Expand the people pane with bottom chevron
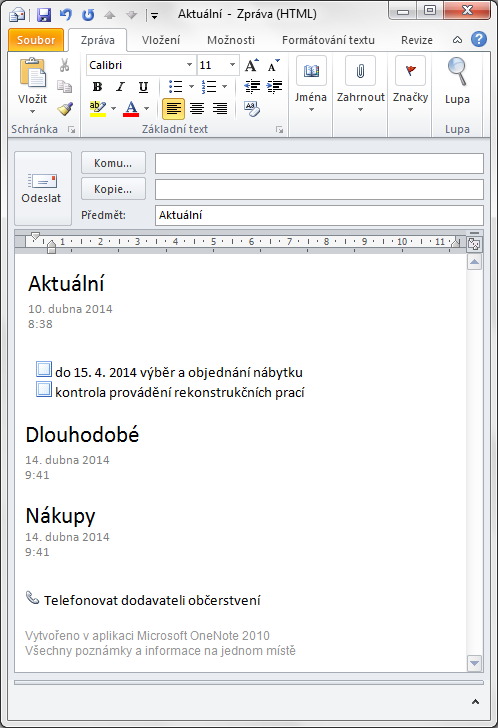Image resolution: width=498 pixels, height=728 pixels. (x=475, y=702)
